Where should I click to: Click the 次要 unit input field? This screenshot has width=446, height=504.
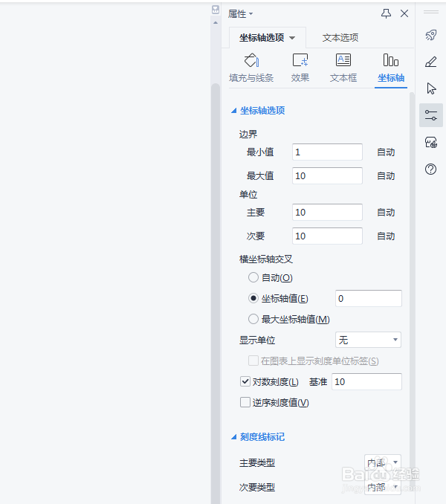coord(327,236)
